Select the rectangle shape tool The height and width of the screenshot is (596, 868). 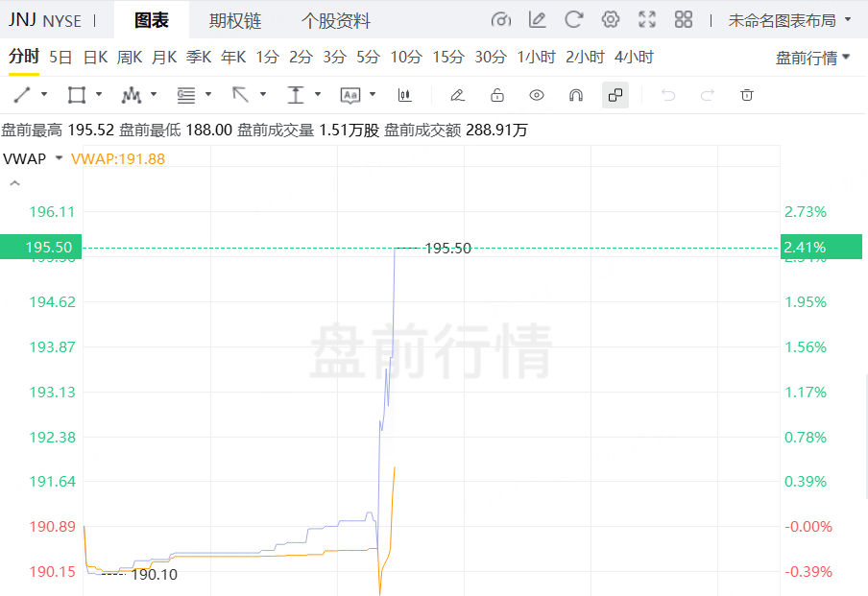(77, 95)
